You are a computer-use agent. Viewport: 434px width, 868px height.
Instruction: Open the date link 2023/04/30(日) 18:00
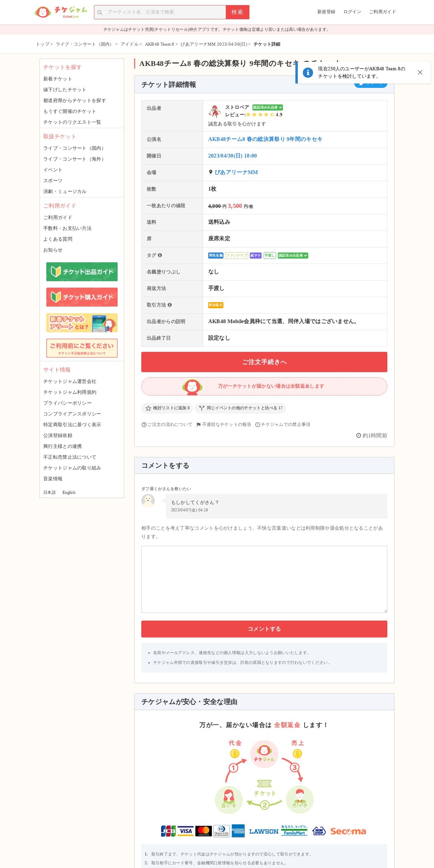click(233, 156)
